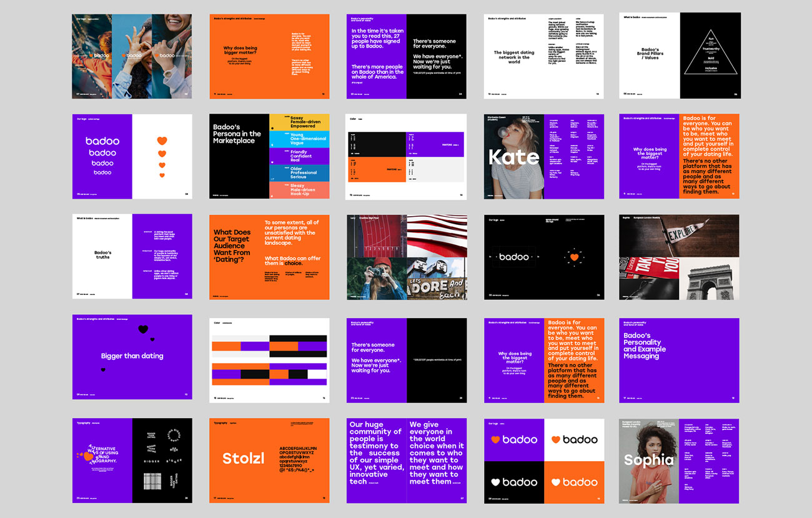Open the 'Explore' flag photo moodboard slide
The image size is (812, 518).
pyautogui.click(x=679, y=257)
